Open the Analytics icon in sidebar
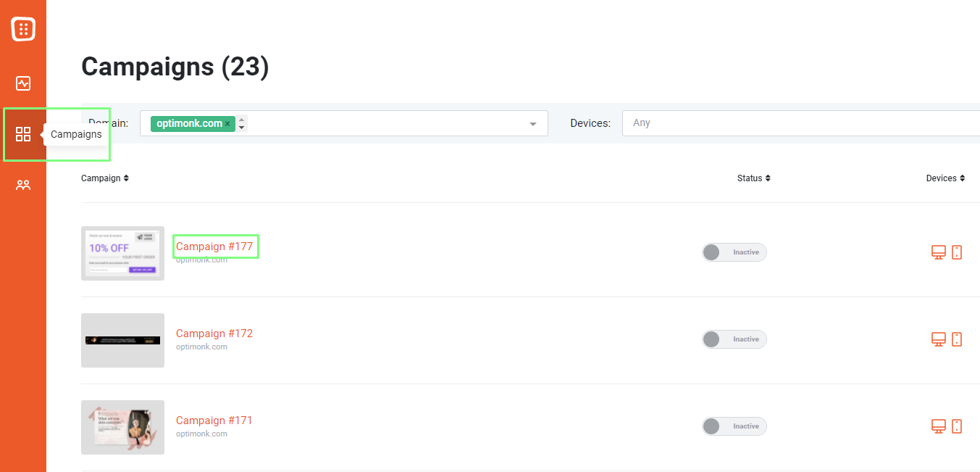Viewport: 980px width, 472px height. 23,83
